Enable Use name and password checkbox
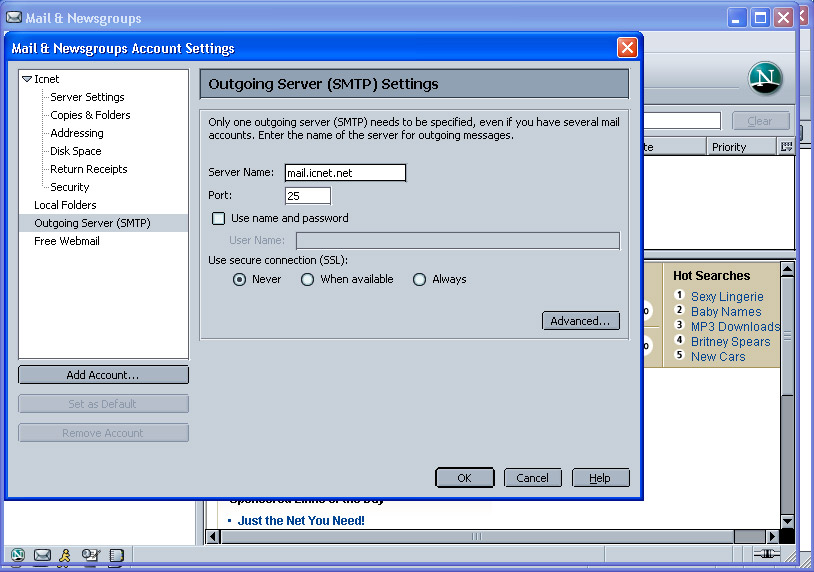The width and height of the screenshot is (814, 572). [219, 218]
